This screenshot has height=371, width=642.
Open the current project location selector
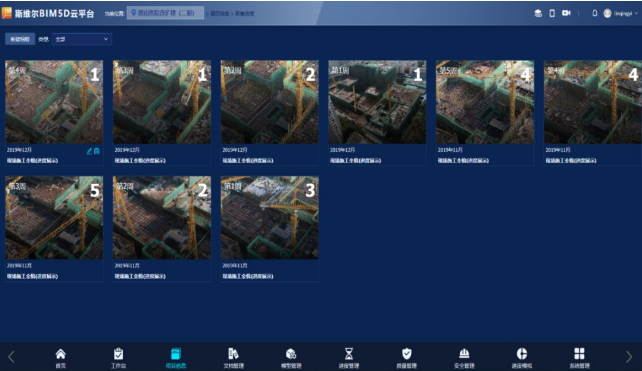tap(165, 13)
